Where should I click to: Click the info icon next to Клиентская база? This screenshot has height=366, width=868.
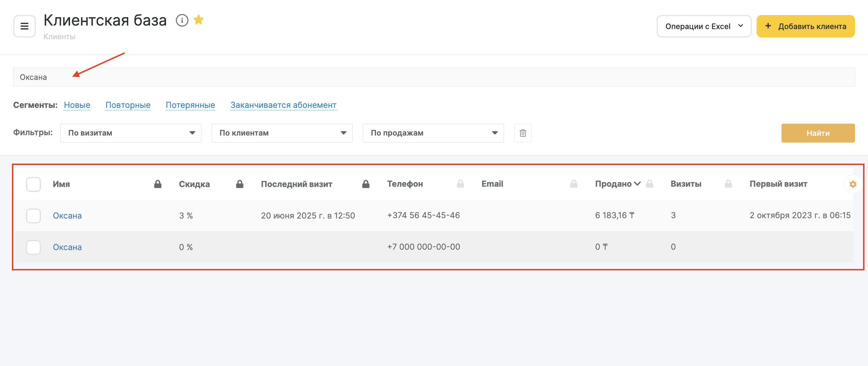coord(182,20)
